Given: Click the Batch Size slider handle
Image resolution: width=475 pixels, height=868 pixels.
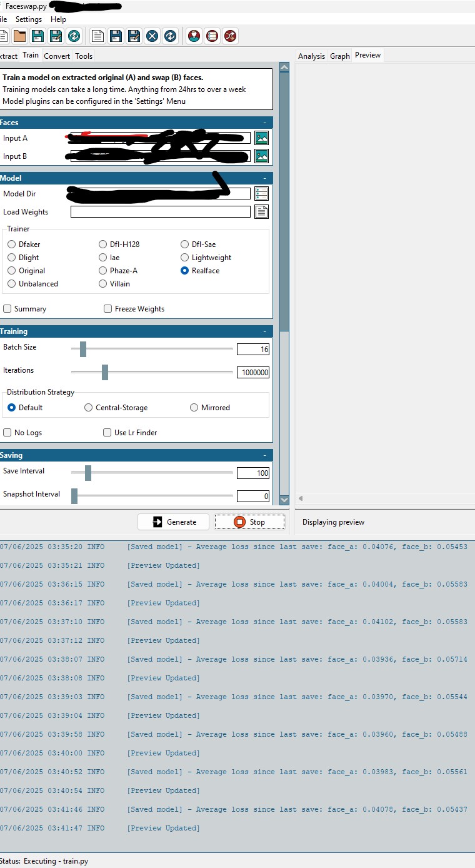Looking at the screenshot, I should point(82,349).
